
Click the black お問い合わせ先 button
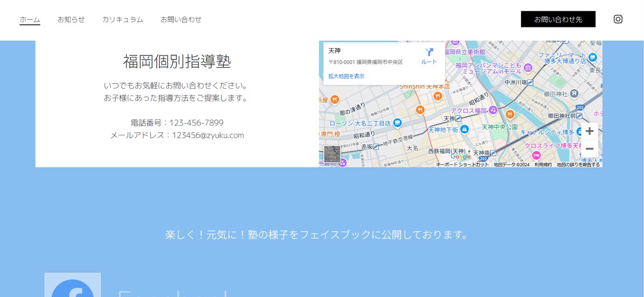point(558,19)
